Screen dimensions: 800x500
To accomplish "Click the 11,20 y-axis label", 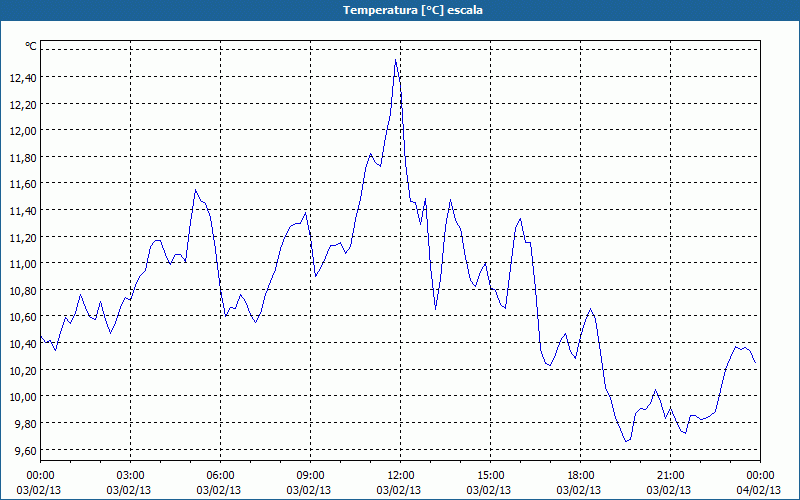I will 23,237.
